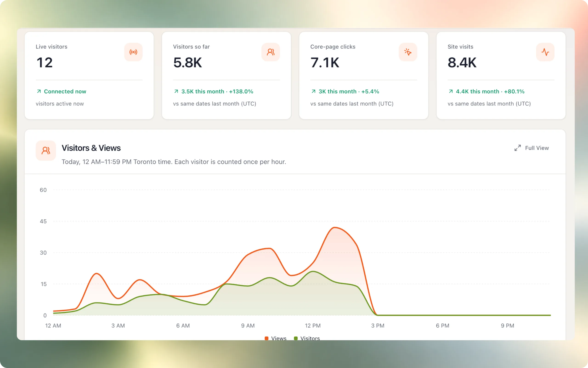588x368 pixels.
Task: Click the 5.8K visitors so far value
Action: coord(187,63)
